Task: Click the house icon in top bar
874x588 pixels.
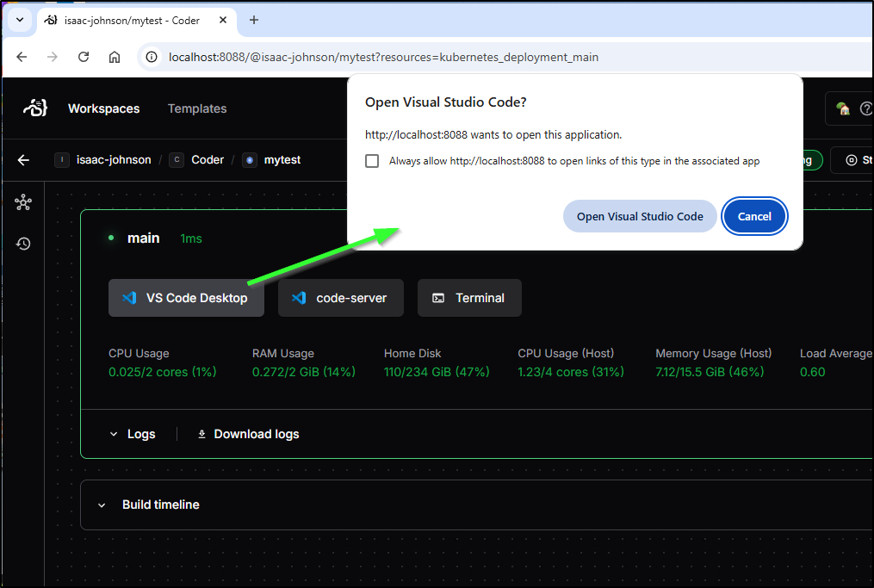Action: [843, 108]
